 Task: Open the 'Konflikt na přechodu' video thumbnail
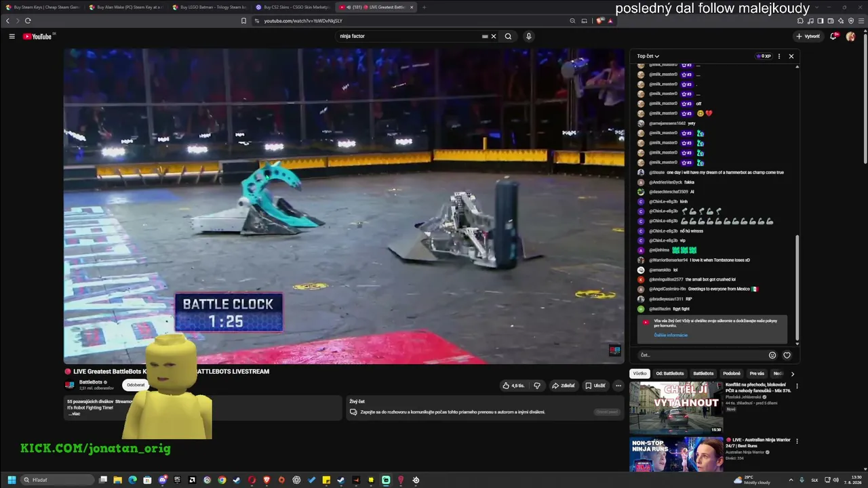676,407
